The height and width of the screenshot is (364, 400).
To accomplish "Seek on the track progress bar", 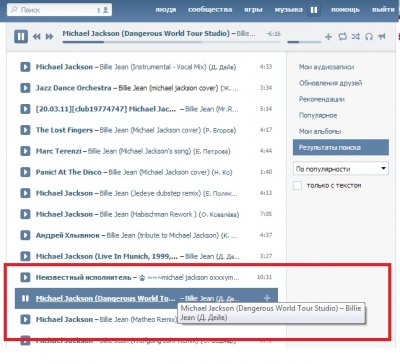I will [x=171, y=42].
